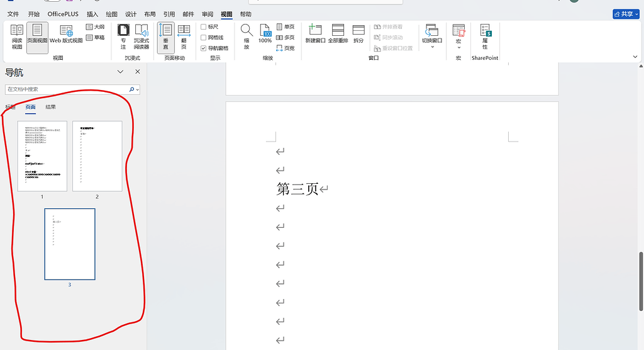Fit page width (页宽)
The height and width of the screenshot is (350, 644).
click(x=286, y=48)
